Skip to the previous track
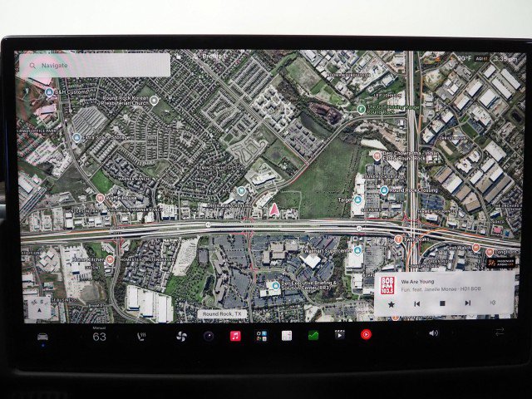The width and height of the screenshot is (532, 399). [x=417, y=303]
